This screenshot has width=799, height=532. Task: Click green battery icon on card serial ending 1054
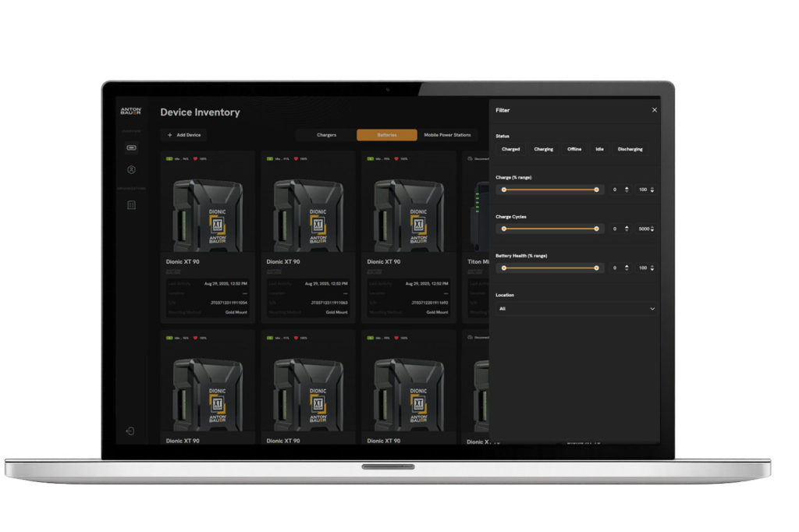coord(169,158)
